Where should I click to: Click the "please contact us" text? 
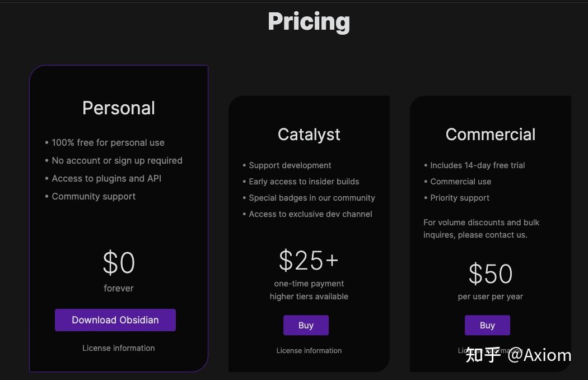[493, 235]
